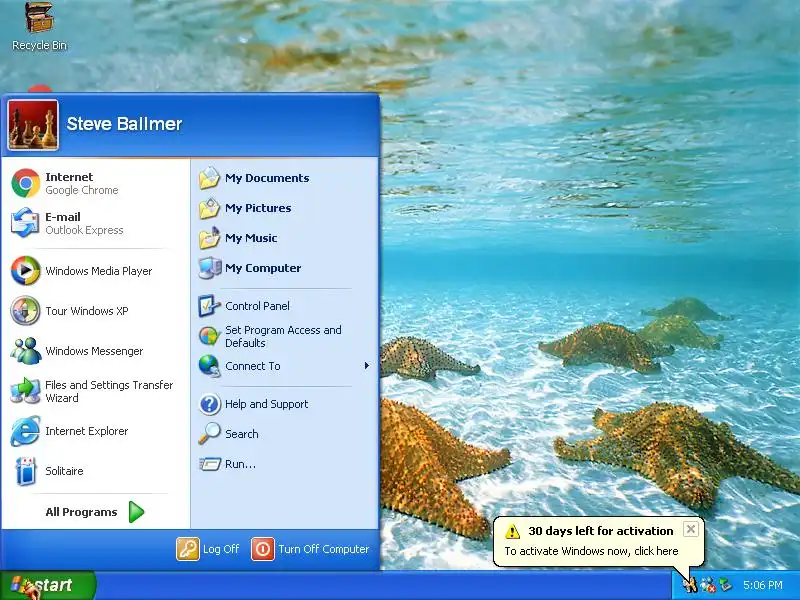Image resolution: width=800 pixels, height=600 pixels.
Task: Click Set Program Access and Defaults icon
Action: [209, 336]
